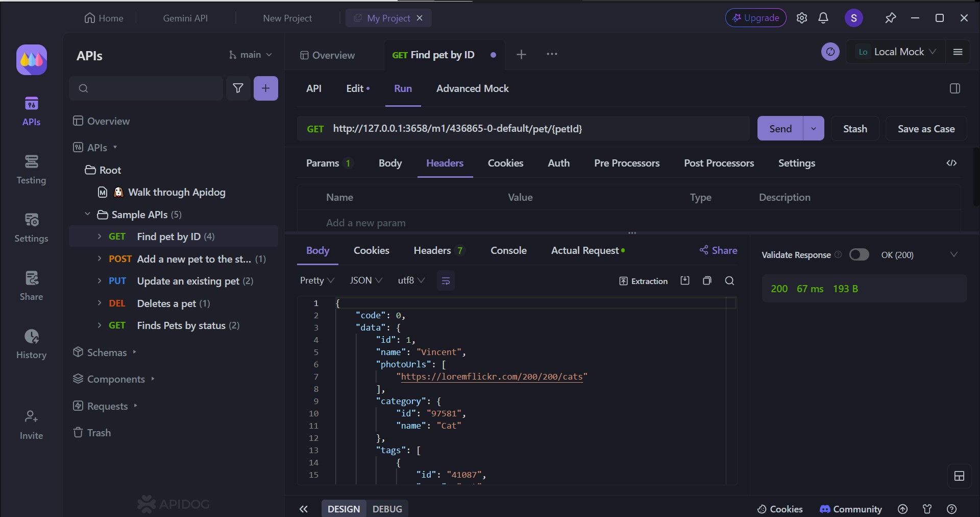Click the Upgrade button
The height and width of the screenshot is (517, 980).
coord(755,17)
